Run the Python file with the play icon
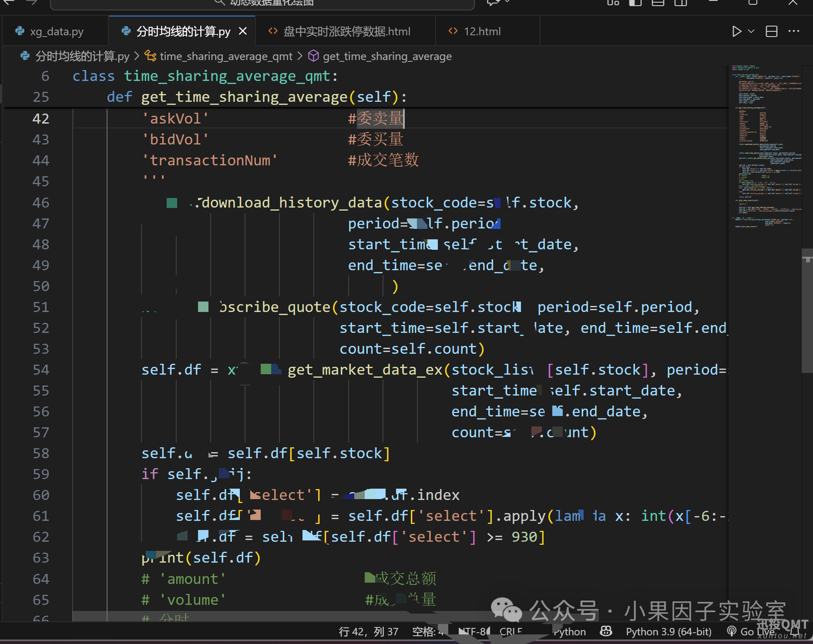 coord(736,31)
